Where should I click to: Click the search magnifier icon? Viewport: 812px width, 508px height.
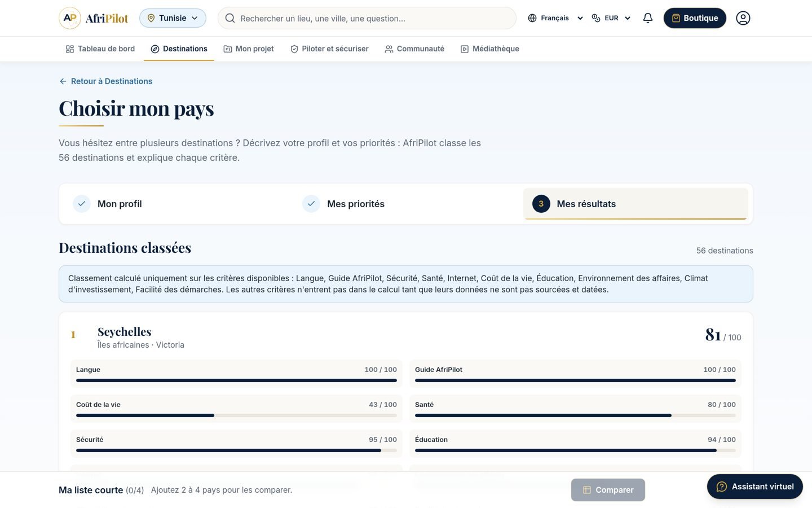[230, 18]
